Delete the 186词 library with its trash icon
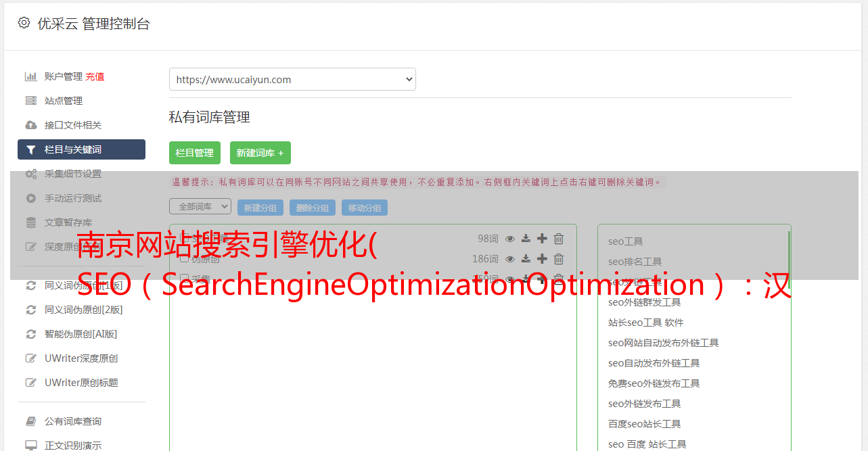Viewport: 868px width, 451px height. 559,259
